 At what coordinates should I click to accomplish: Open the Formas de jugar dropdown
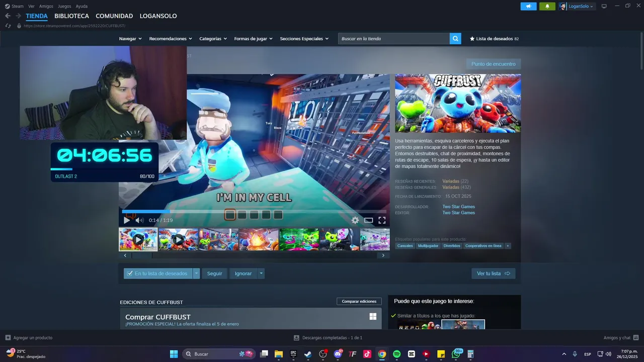pos(253,39)
